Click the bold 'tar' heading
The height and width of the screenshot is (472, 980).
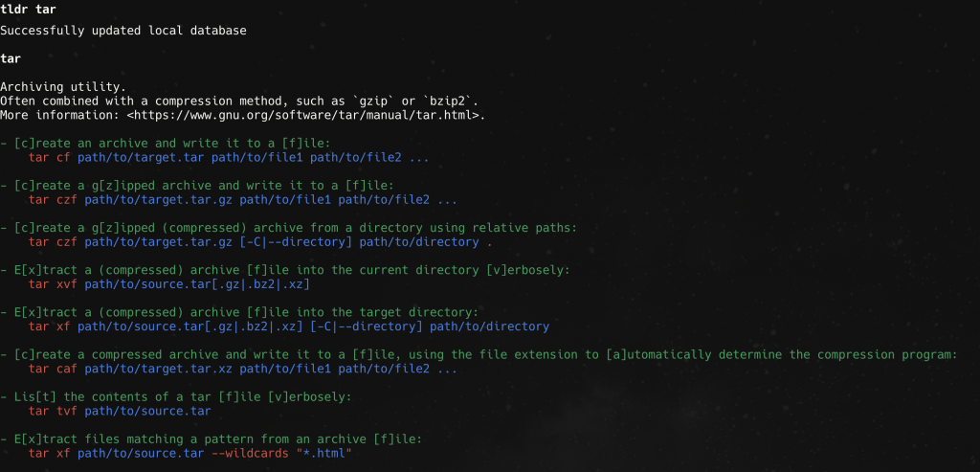[x=11, y=58]
